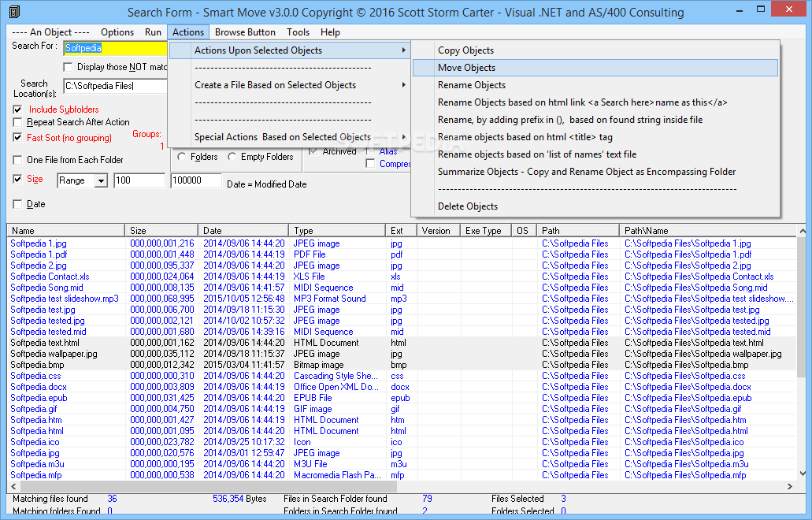Click the minimum size field showing 100
Image resolution: width=812 pixels, height=520 pixels.
139,180
